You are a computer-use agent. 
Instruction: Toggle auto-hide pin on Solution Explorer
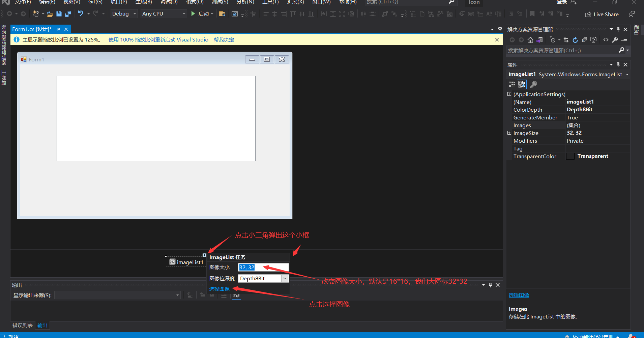618,29
